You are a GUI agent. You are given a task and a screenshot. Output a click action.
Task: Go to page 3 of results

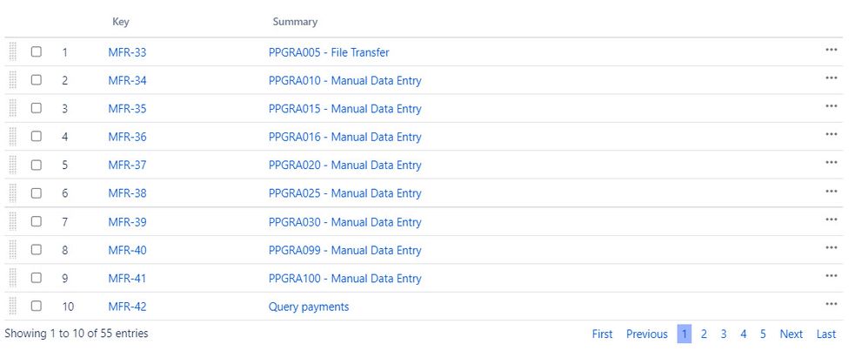click(x=724, y=334)
